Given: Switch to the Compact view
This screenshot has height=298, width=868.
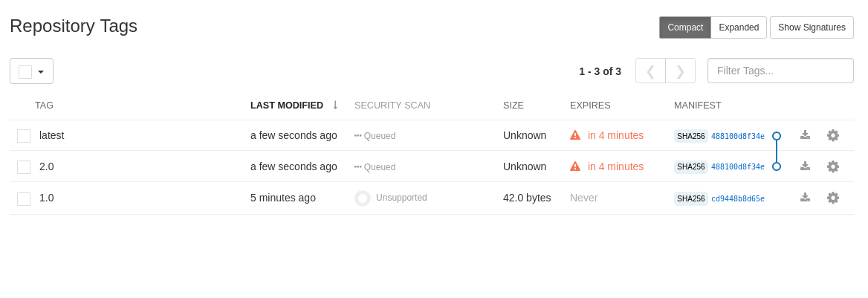Looking at the screenshot, I should (x=685, y=27).
